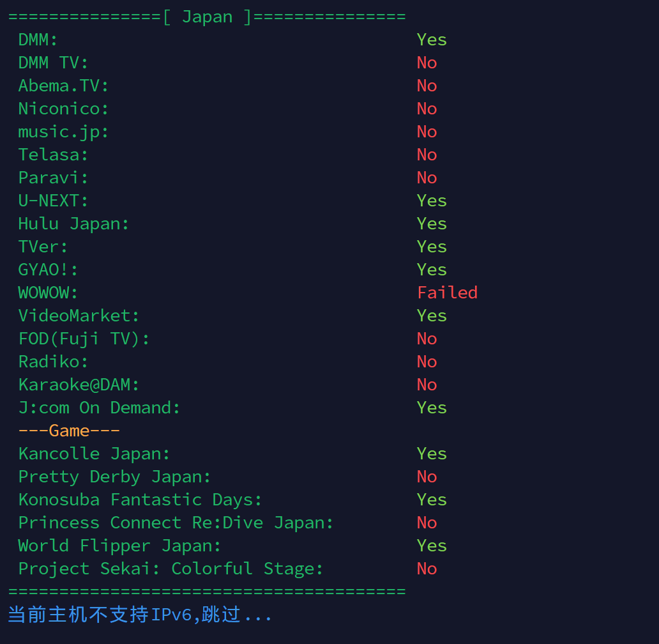Click Karaoke@DAM service name

[79, 385]
